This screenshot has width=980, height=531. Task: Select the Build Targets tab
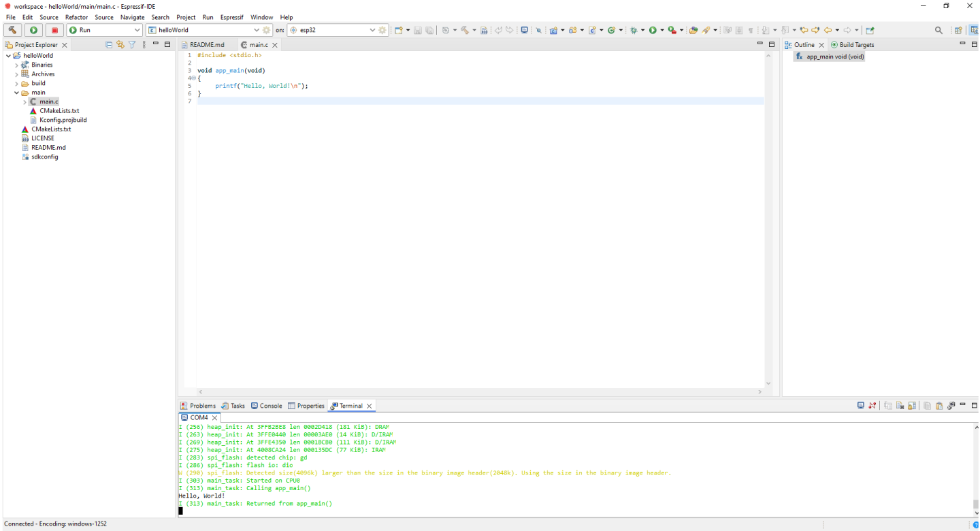point(856,45)
